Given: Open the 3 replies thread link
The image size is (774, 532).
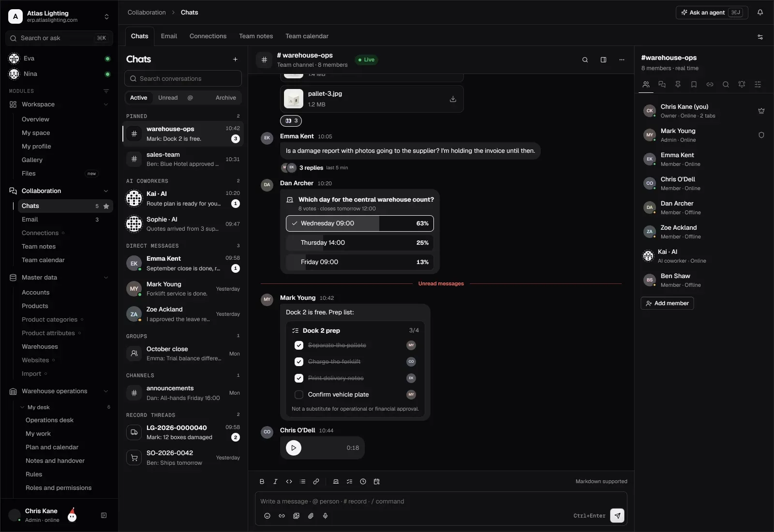Looking at the screenshot, I should [311, 168].
